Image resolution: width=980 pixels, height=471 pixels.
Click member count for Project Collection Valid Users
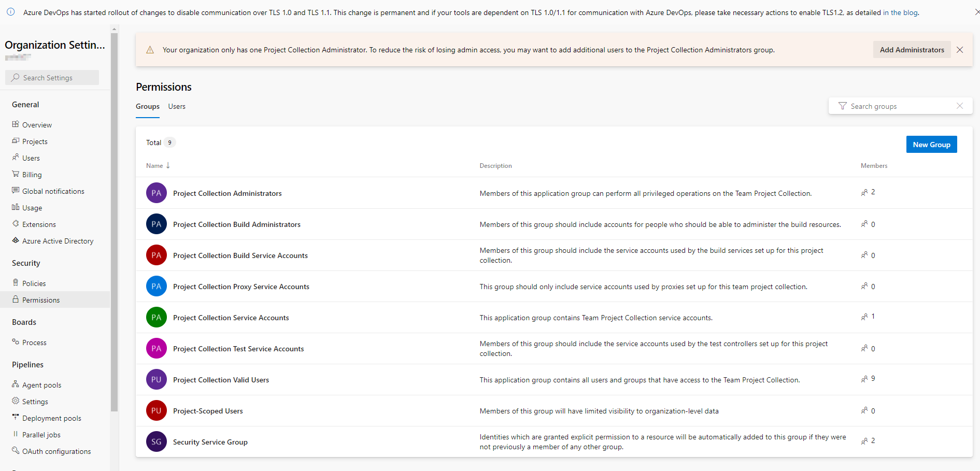coord(868,379)
